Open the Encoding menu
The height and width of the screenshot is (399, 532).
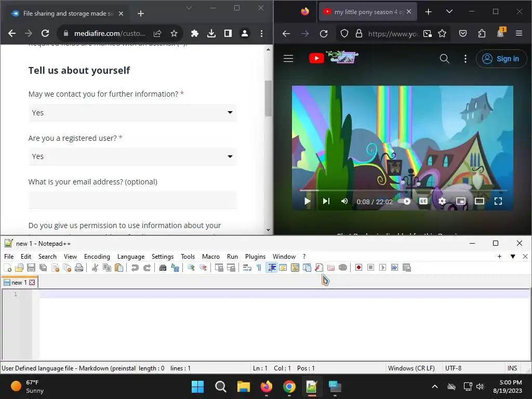pos(97,257)
